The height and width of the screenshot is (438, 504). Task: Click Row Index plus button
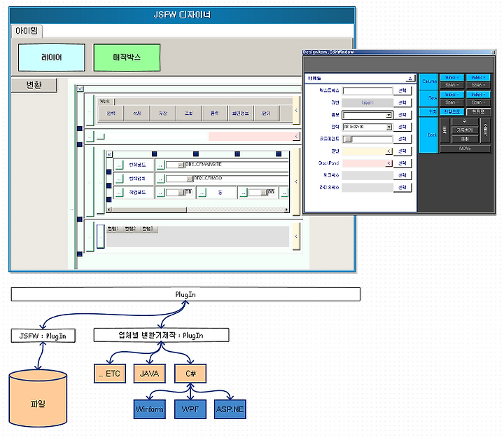point(478,95)
